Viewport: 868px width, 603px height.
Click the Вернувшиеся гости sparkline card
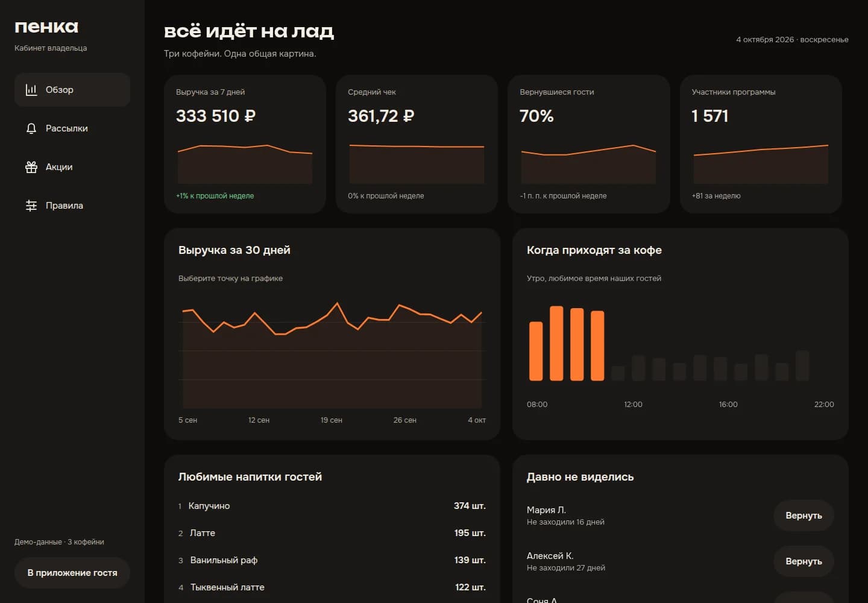point(589,144)
